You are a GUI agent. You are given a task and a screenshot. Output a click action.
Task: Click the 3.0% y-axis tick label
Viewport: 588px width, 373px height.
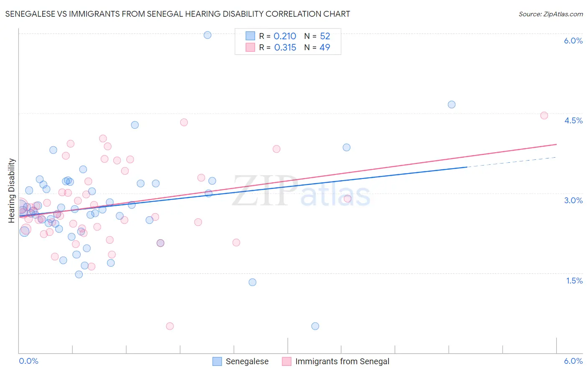pos(573,200)
